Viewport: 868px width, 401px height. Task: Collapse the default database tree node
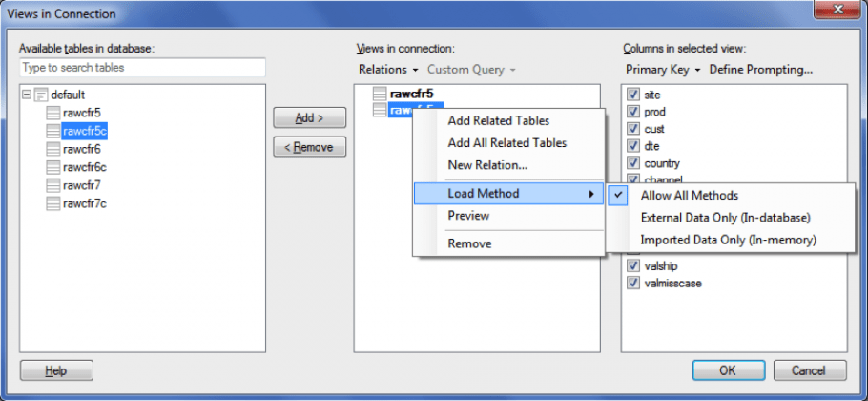(x=28, y=95)
